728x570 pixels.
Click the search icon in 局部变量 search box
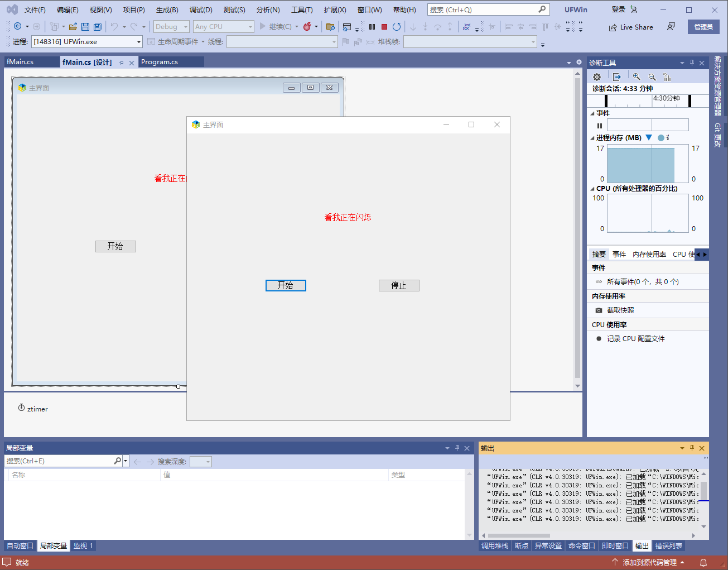click(117, 461)
